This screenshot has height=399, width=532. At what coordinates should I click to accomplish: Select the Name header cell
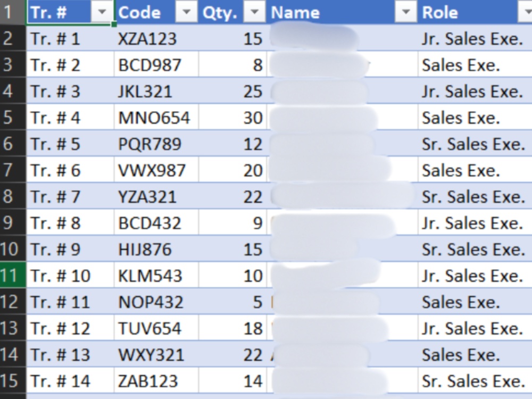pyautogui.click(x=343, y=12)
